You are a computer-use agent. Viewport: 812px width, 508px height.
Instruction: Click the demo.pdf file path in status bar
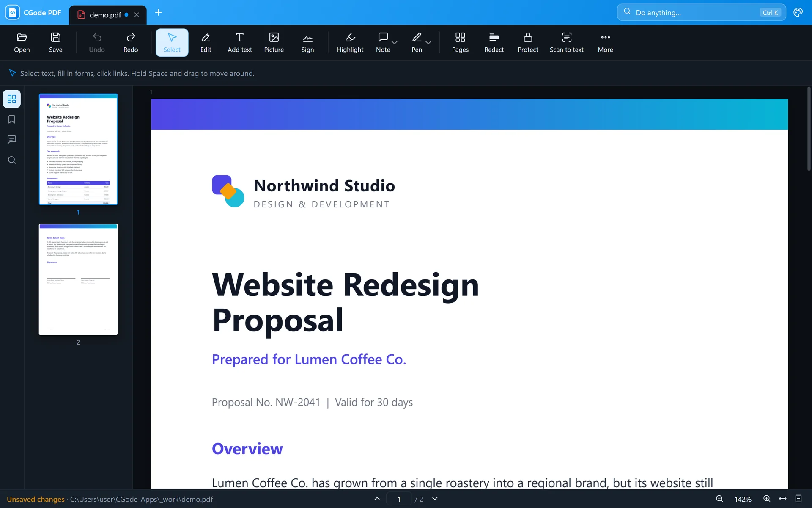click(x=141, y=499)
